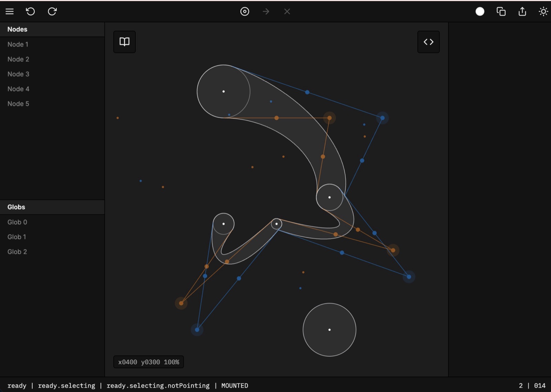The image size is (551, 392).
Task: Click the highlighted blue handle at far right top
Action: click(x=382, y=118)
